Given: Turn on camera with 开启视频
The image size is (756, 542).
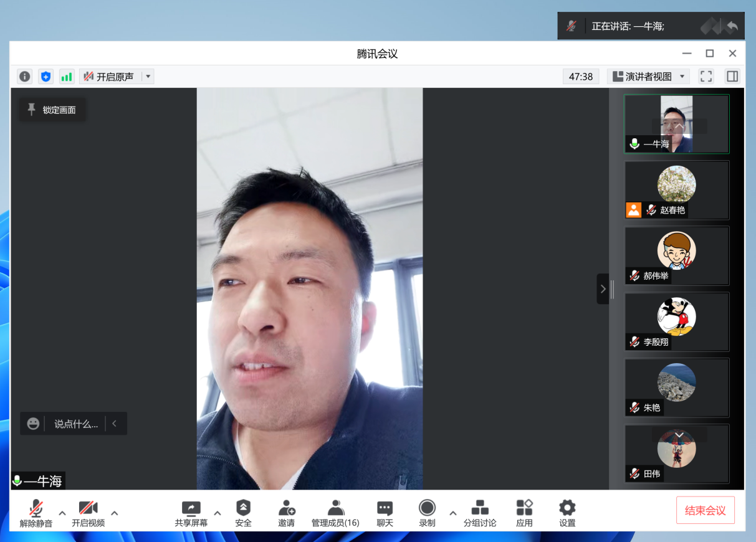Looking at the screenshot, I should point(88,513).
